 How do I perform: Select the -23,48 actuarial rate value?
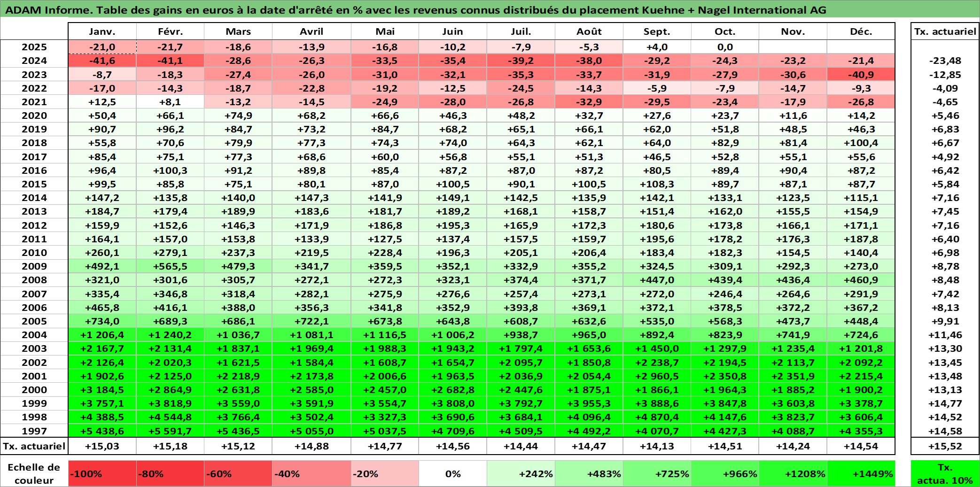[x=945, y=61]
